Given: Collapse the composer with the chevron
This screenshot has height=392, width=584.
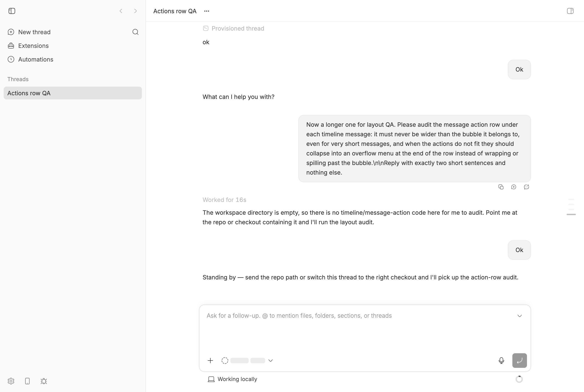Looking at the screenshot, I should (519, 316).
